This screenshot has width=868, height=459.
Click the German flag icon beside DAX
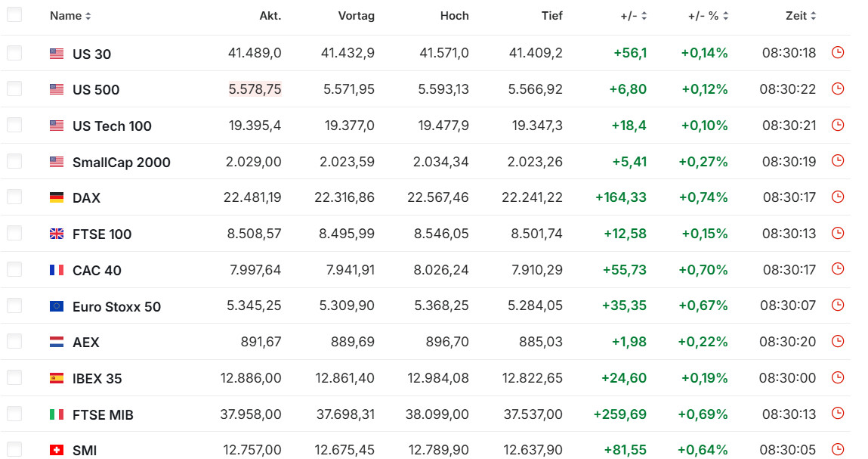click(57, 197)
